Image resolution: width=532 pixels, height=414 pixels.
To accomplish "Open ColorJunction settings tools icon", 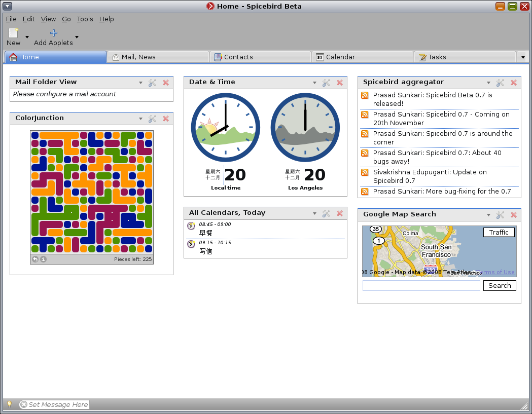I will click(x=152, y=119).
